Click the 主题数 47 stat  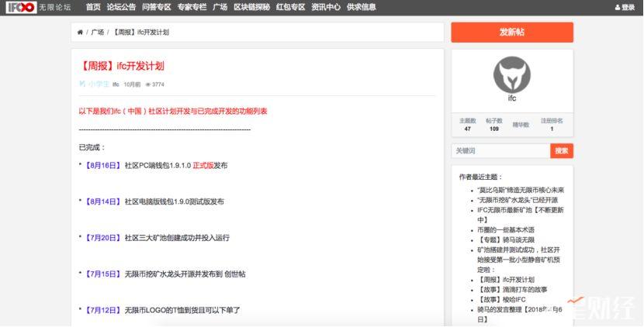(467, 124)
